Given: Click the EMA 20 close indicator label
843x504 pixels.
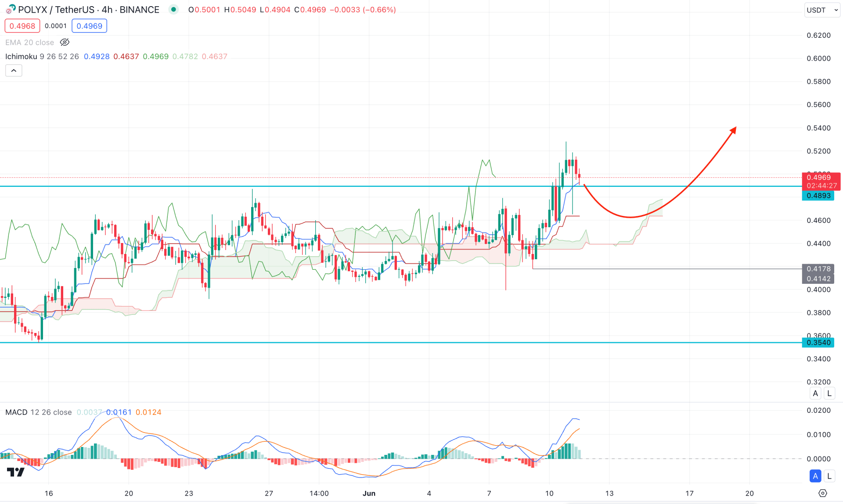Looking at the screenshot, I should [29, 43].
